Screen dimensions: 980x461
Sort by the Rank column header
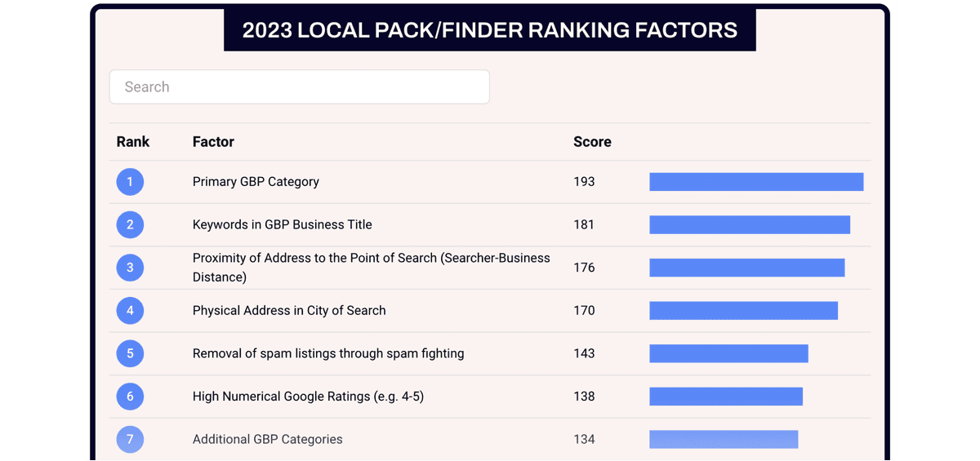click(133, 142)
